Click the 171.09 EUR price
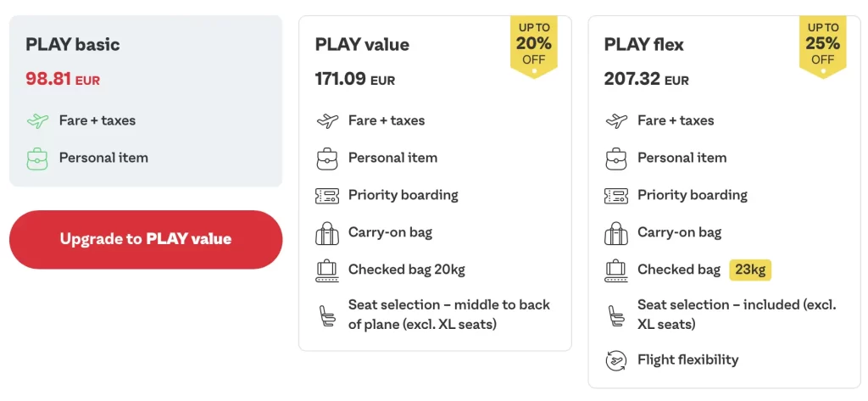Screen dimensions: 868x401 click(x=355, y=80)
